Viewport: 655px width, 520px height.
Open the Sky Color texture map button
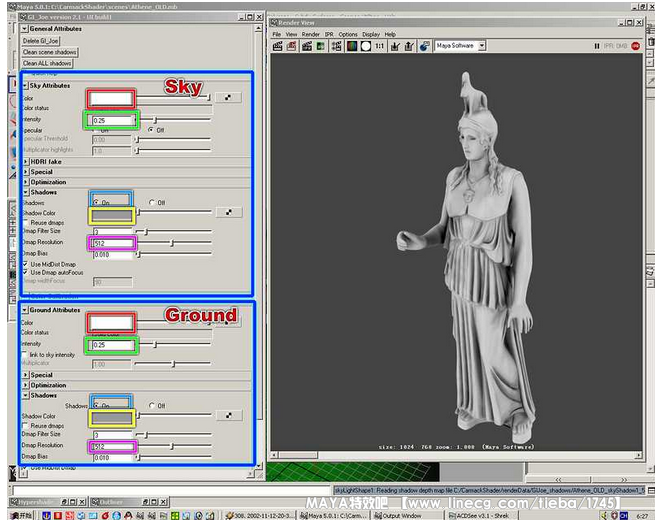tap(228, 98)
